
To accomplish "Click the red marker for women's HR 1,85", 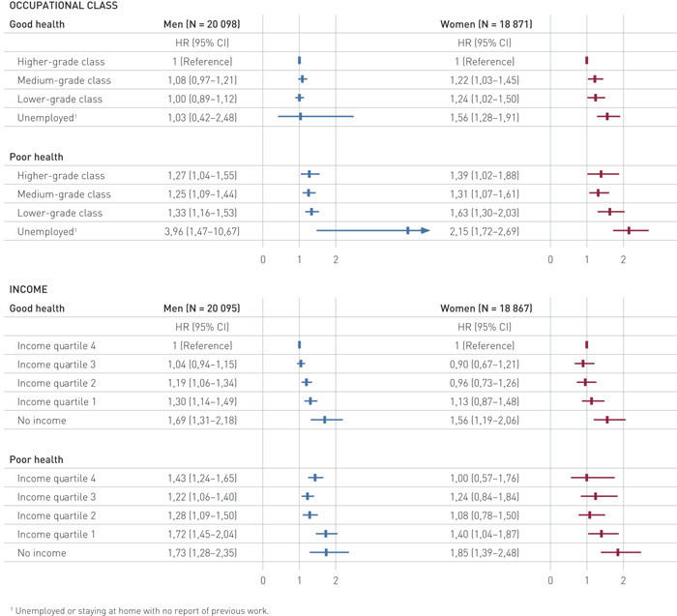I will coord(618,552).
